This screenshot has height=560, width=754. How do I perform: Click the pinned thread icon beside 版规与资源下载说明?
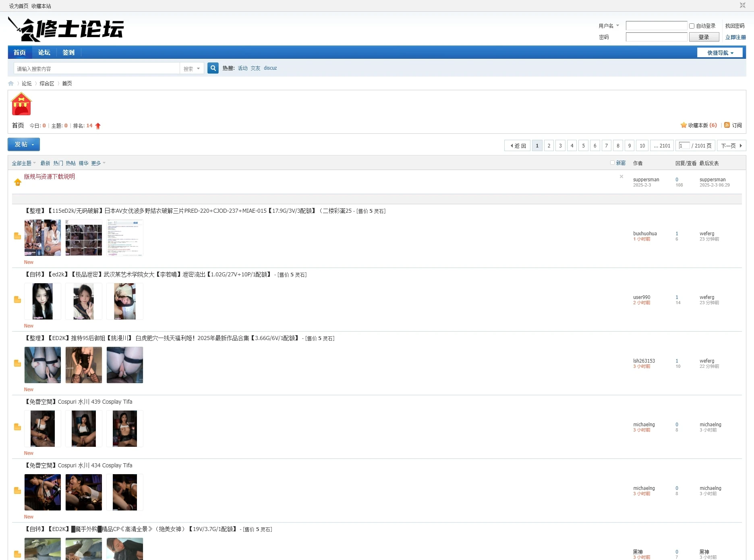point(18,182)
